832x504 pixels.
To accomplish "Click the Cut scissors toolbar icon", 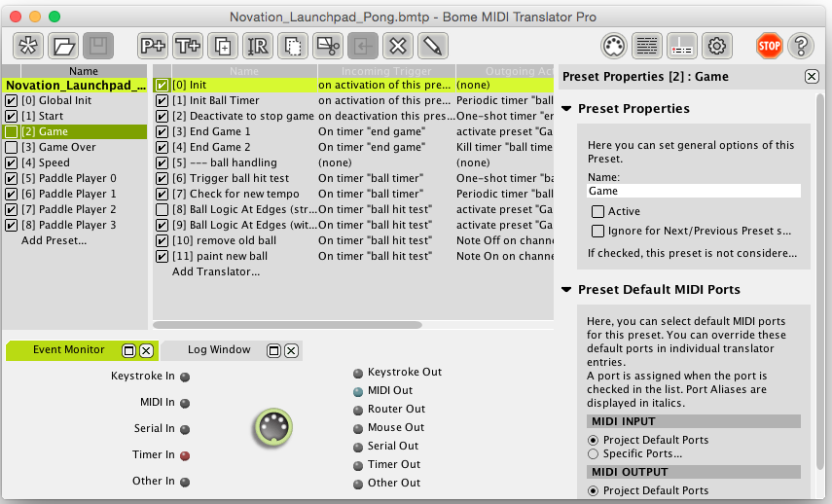I will coord(328,46).
